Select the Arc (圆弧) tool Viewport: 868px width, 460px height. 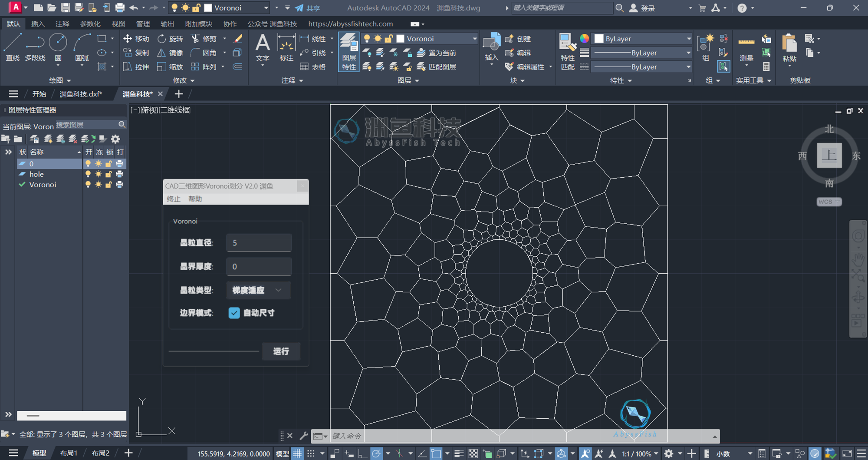[82, 47]
